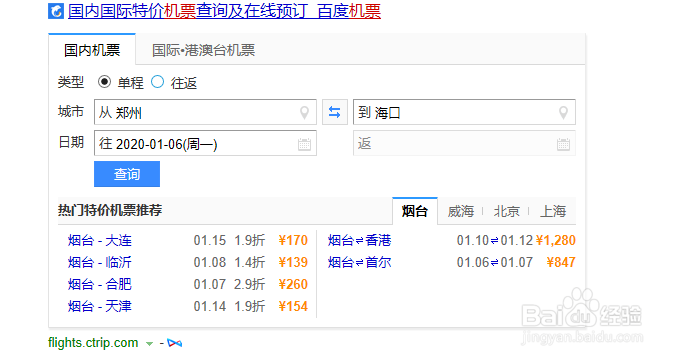Select the 往返 round-trip radio button

pos(157,82)
